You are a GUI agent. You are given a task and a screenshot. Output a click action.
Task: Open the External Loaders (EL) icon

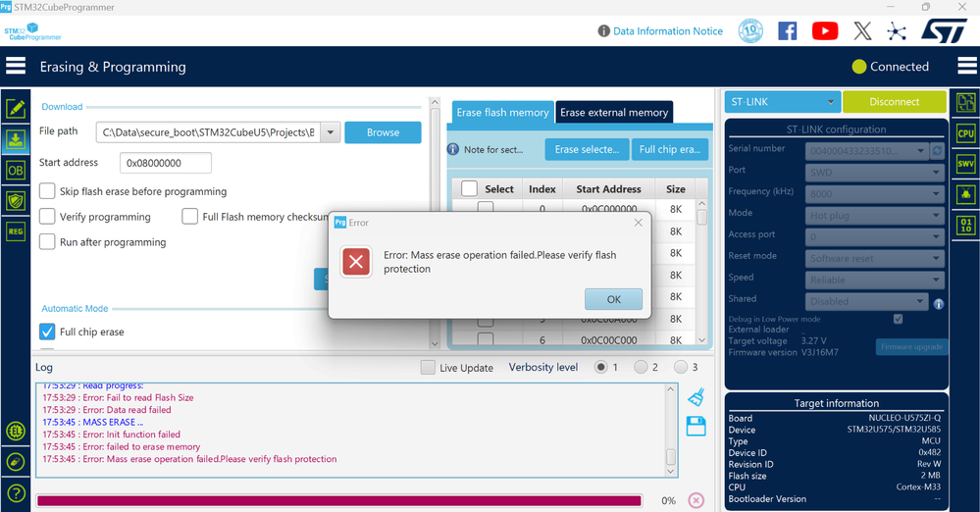point(16,431)
